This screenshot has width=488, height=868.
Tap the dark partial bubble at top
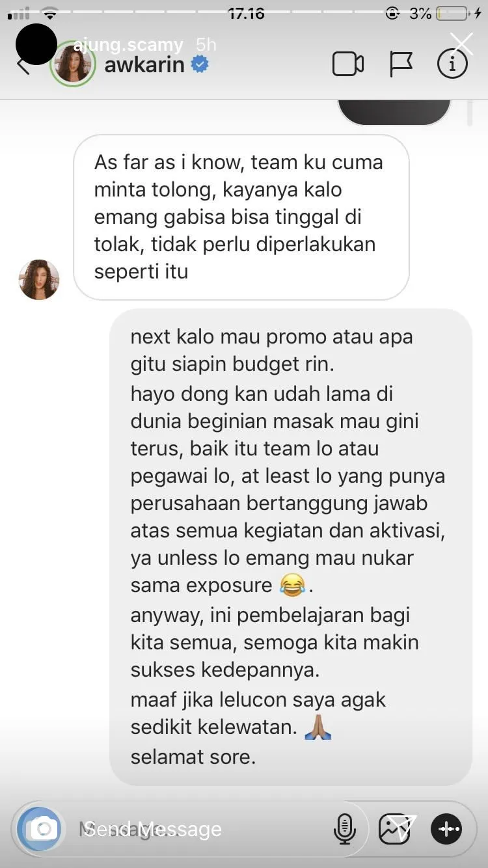[x=394, y=112]
